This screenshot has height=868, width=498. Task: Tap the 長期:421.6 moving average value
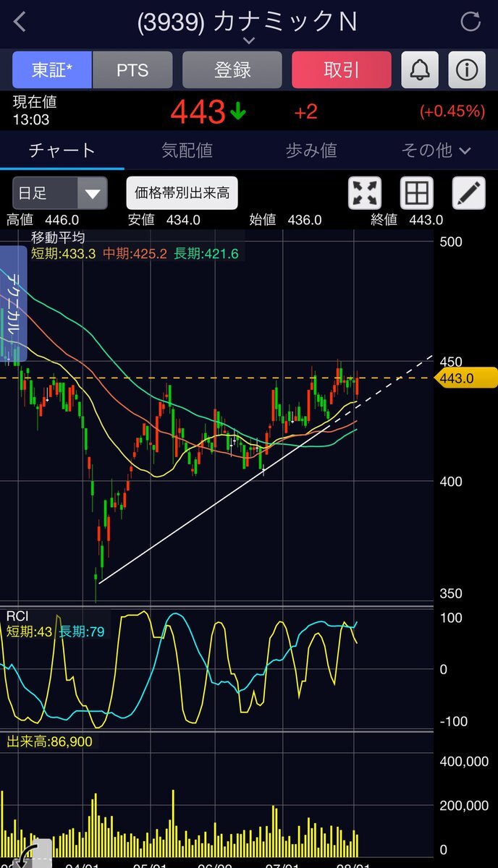tap(206, 253)
